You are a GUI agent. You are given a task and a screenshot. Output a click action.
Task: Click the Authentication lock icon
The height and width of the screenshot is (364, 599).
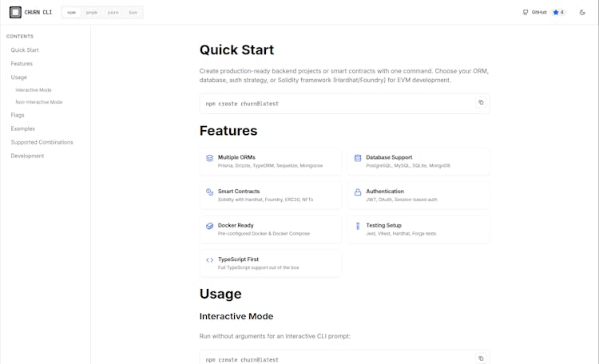coord(358,192)
